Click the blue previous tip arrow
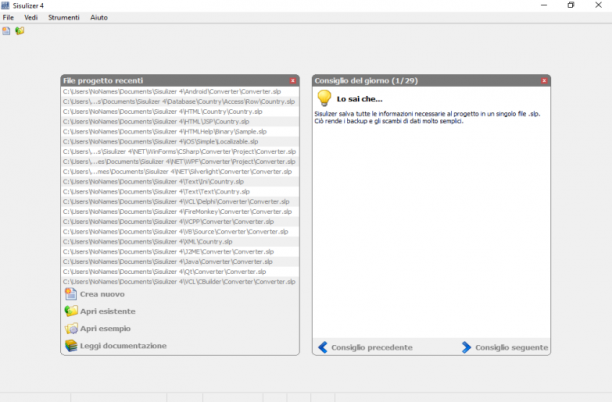The width and height of the screenshot is (612, 402). pos(323,347)
